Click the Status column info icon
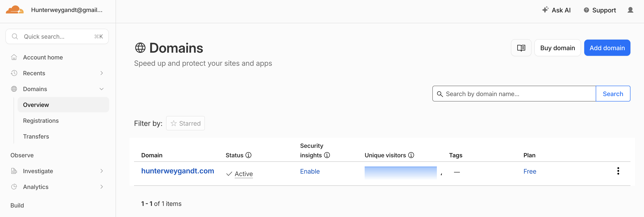 [x=248, y=155]
